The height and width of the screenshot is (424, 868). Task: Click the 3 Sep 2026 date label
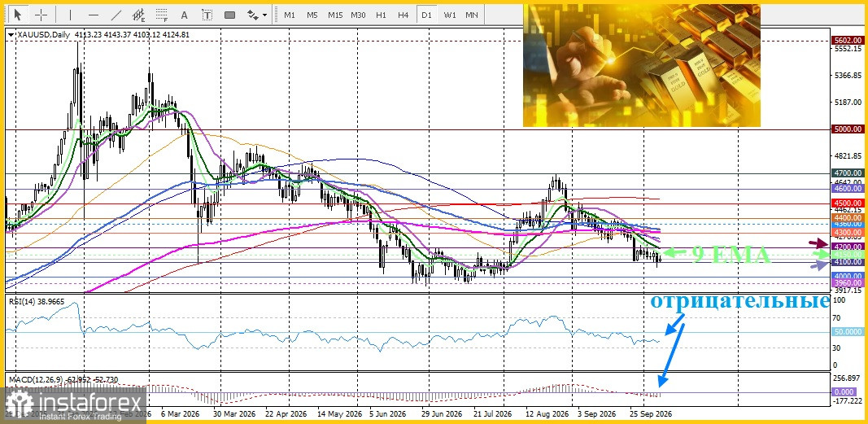coord(595,414)
